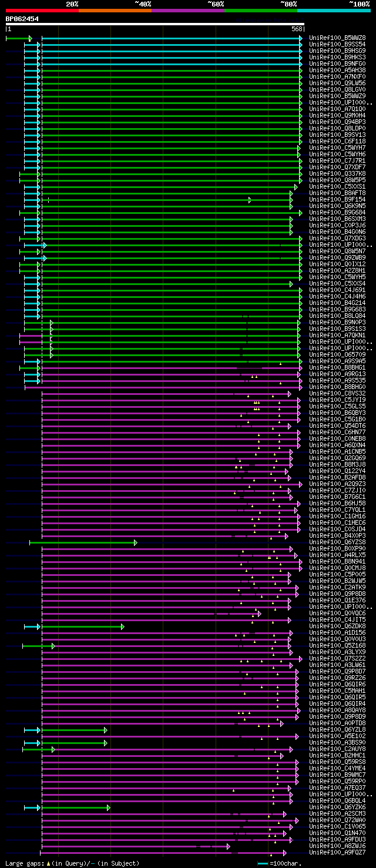Select the UniRef100_Q6YZL8 label

tap(337, 729)
